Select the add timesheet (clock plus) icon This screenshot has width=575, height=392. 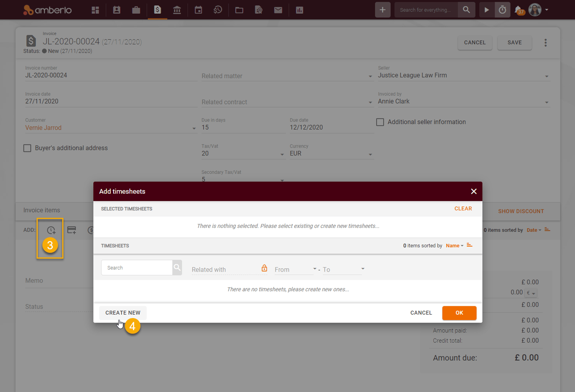click(50, 230)
